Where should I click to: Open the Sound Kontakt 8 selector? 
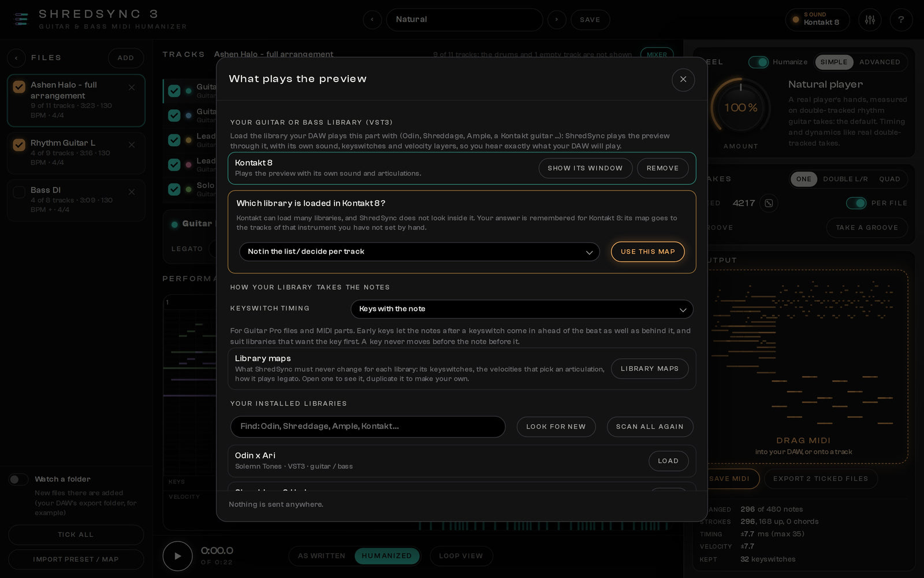point(817,20)
